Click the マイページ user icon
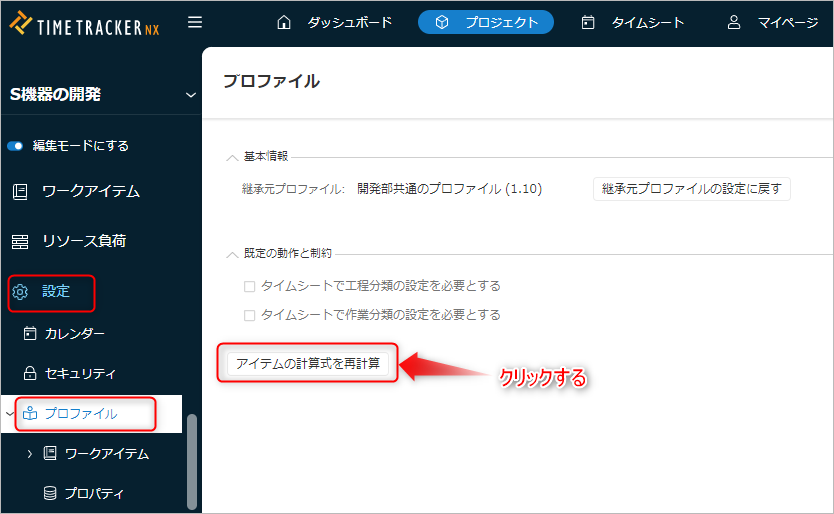The height and width of the screenshot is (514, 834). pyautogui.click(x=734, y=22)
